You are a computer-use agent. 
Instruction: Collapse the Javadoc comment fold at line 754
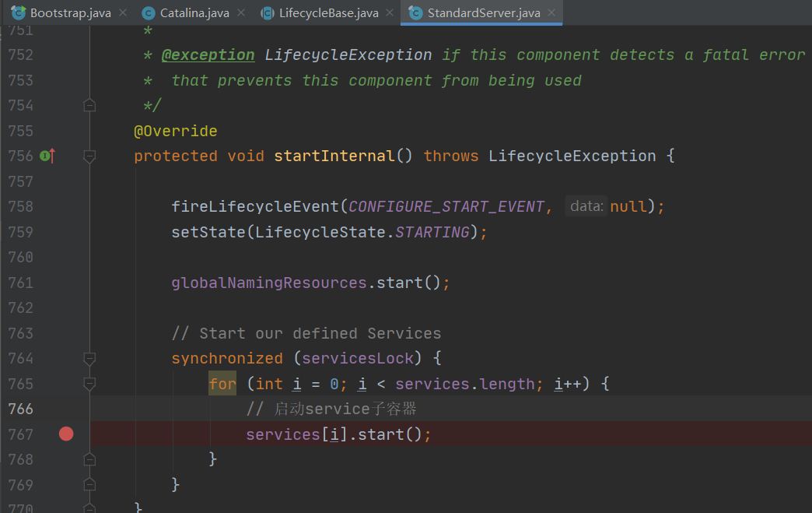[x=89, y=105]
